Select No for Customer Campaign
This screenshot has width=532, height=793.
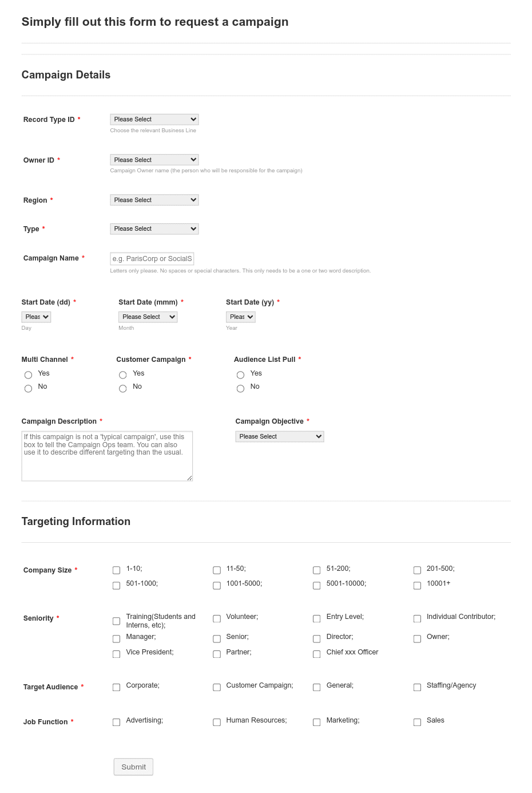click(x=122, y=388)
